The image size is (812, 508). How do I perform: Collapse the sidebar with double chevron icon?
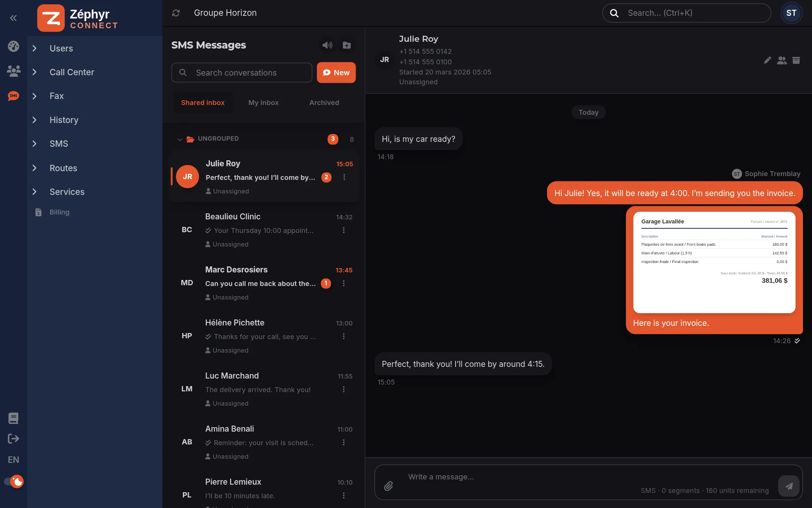click(x=13, y=18)
